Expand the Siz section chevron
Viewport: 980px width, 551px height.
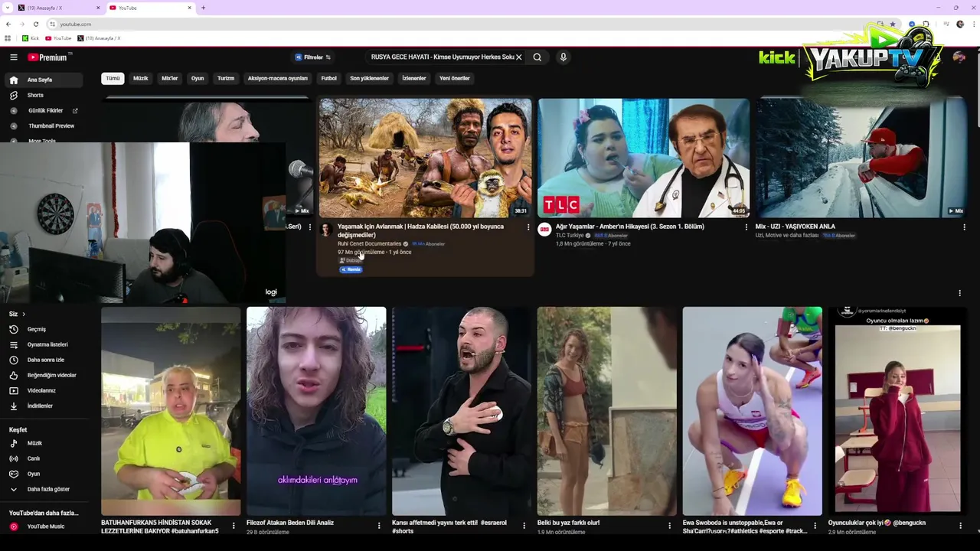pos(24,314)
